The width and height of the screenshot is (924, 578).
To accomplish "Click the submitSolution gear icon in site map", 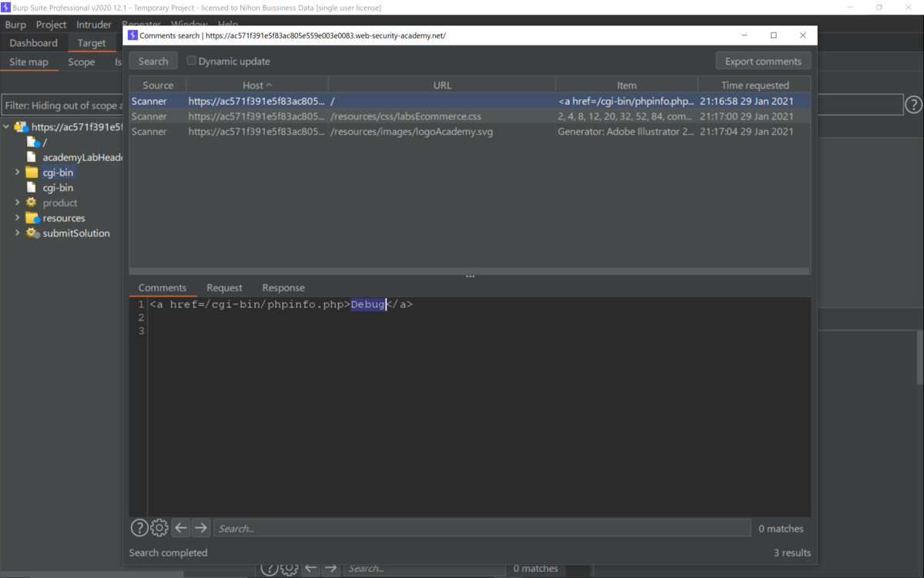I will coord(32,233).
